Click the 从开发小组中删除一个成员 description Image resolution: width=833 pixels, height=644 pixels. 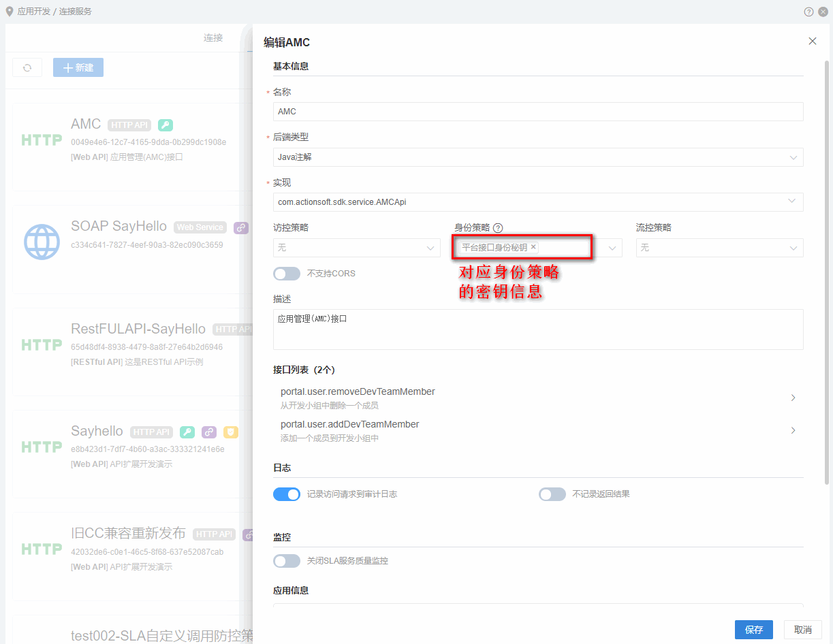click(330, 406)
